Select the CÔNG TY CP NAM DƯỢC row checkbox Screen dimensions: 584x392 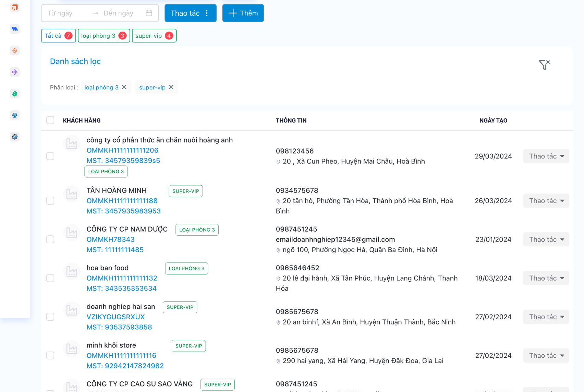tap(50, 240)
